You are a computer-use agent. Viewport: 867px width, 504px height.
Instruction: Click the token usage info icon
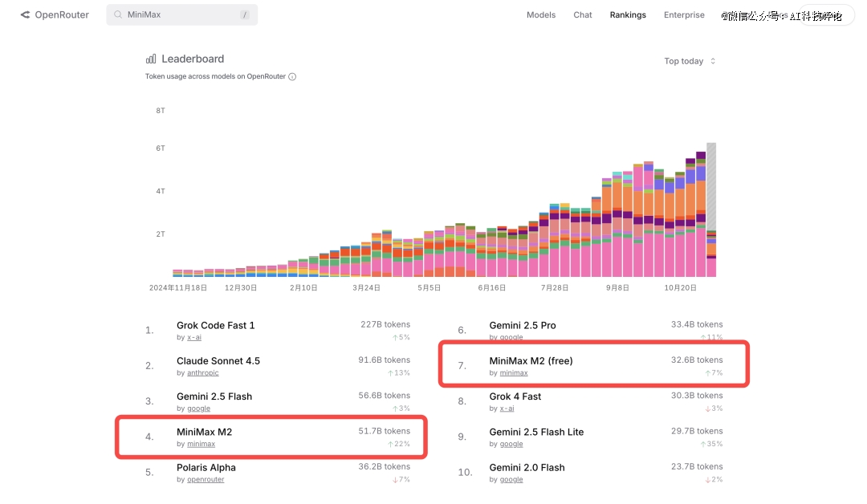pos(292,77)
